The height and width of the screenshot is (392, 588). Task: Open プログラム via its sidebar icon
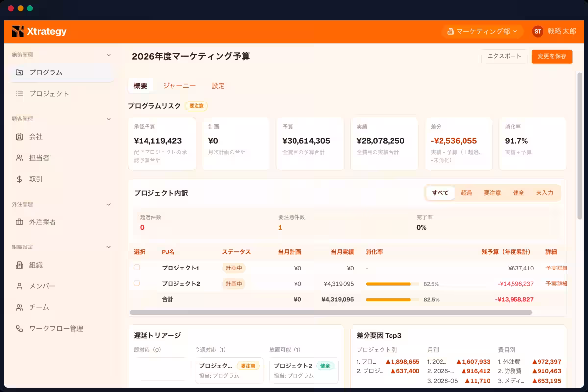pos(19,73)
